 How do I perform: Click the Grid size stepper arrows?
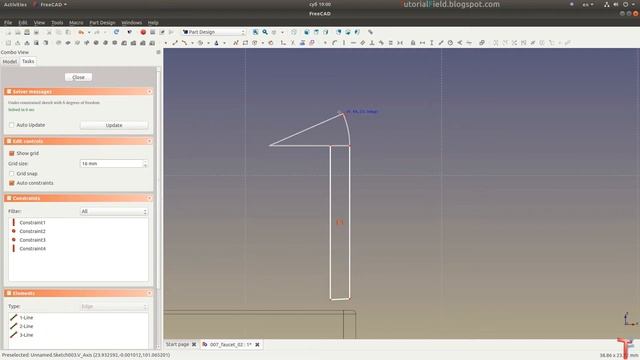tap(145, 164)
